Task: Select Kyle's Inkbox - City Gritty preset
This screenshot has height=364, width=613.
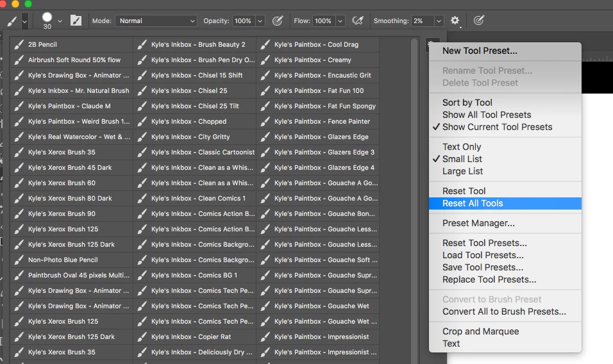Action: coord(195,136)
